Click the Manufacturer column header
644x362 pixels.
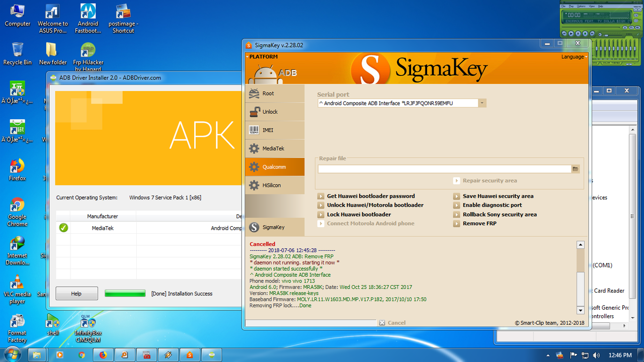pos(103,216)
